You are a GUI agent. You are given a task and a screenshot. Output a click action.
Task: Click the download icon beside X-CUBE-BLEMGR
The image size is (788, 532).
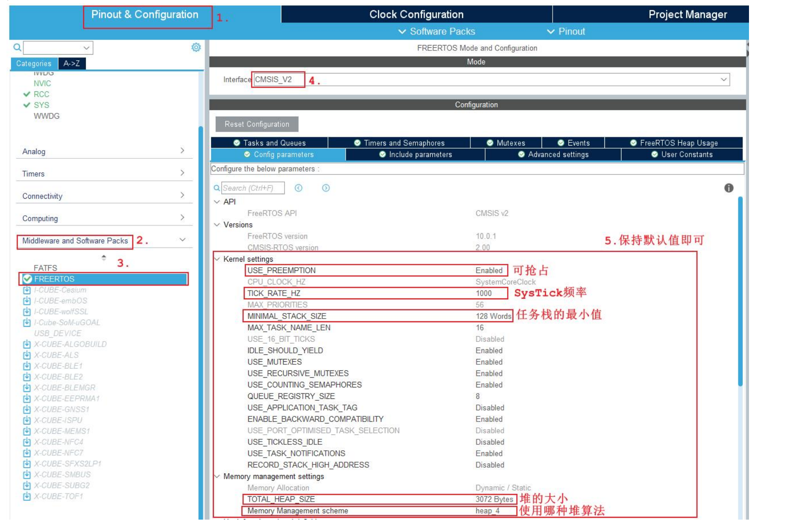(x=27, y=388)
